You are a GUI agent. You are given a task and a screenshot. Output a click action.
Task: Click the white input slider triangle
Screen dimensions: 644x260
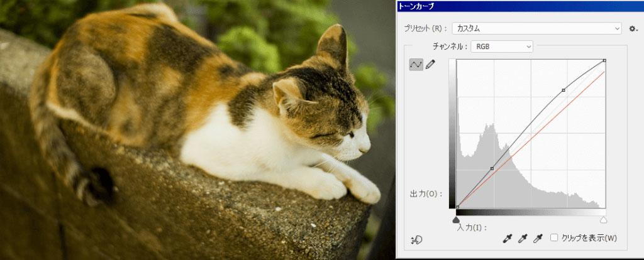pyautogui.click(x=604, y=219)
